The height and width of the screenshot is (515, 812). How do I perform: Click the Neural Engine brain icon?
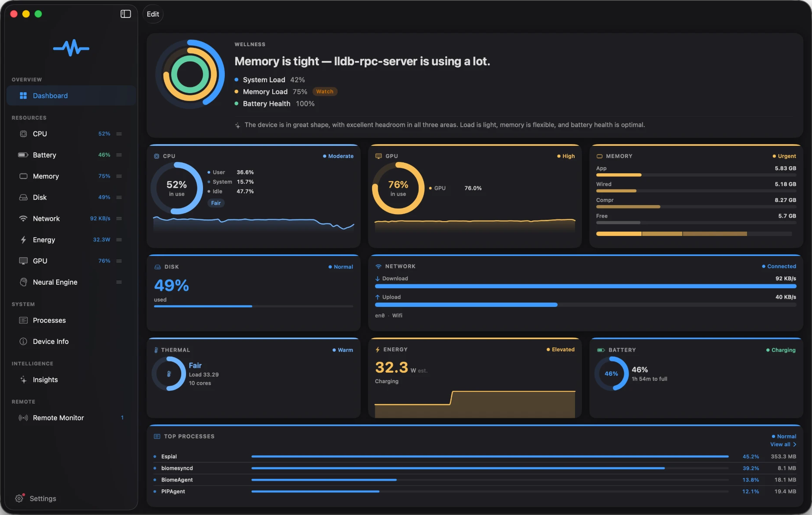pyautogui.click(x=23, y=282)
